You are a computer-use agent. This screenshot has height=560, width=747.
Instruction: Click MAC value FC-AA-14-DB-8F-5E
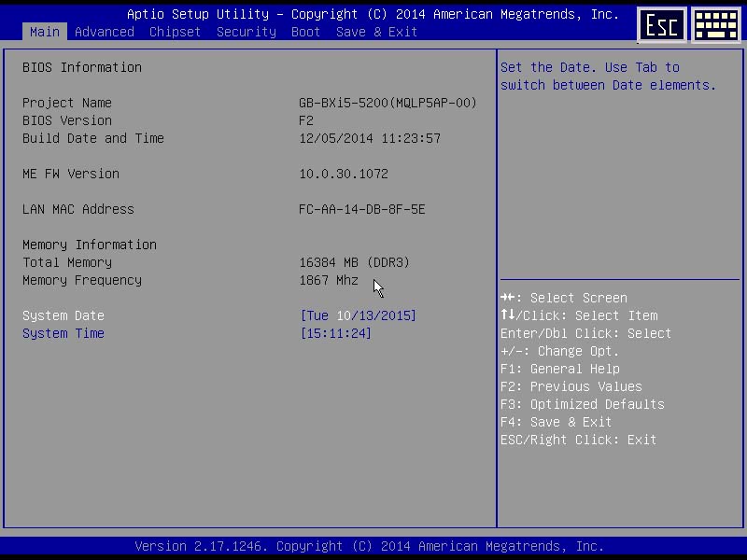(x=362, y=209)
